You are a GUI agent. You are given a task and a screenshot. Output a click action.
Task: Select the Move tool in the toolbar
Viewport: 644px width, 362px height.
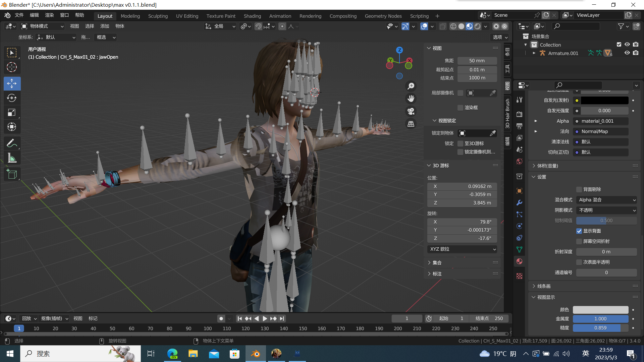tap(12, 83)
